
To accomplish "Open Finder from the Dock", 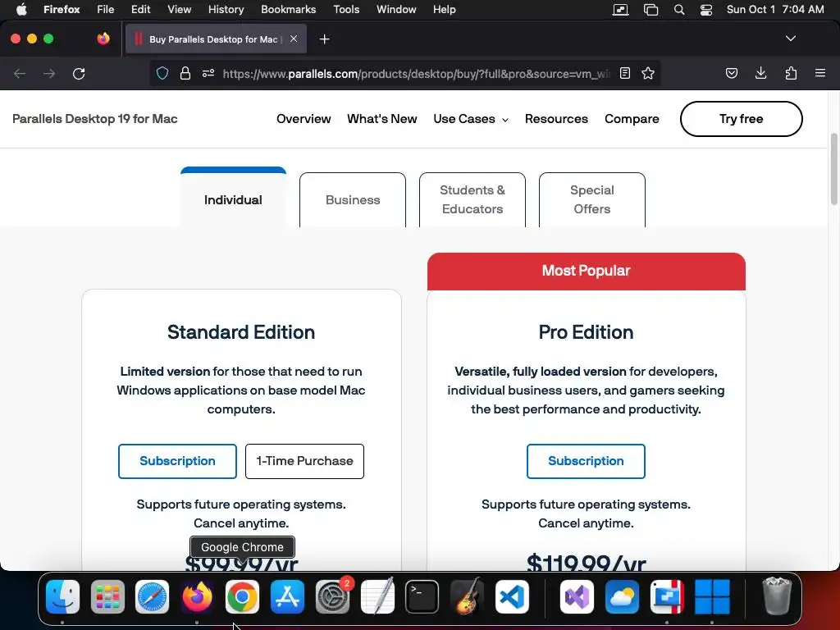I will (x=62, y=596).
